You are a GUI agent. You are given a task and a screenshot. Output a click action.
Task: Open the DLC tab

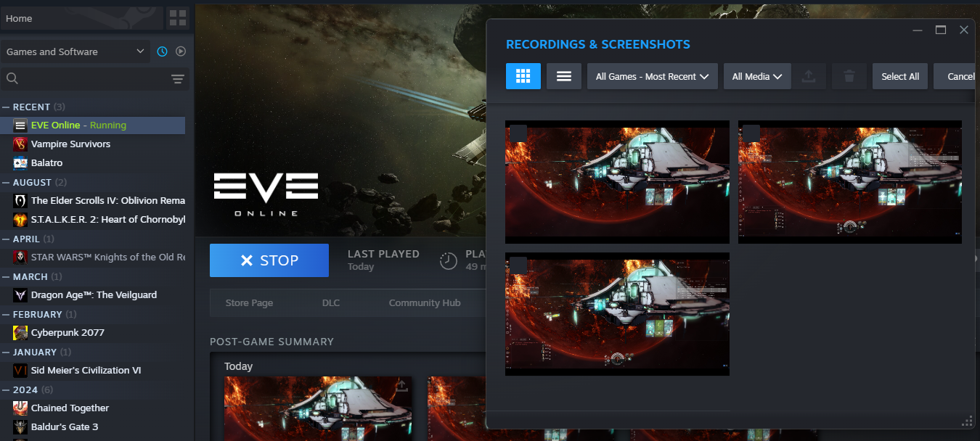coord(331,302)
